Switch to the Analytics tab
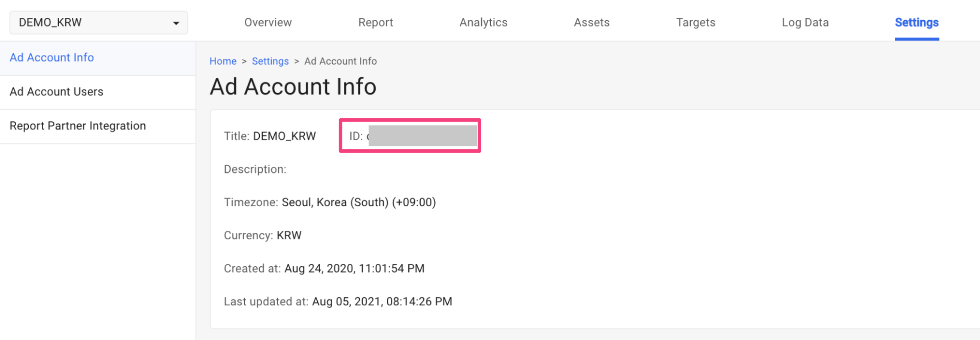 click(x=483, y=22)
